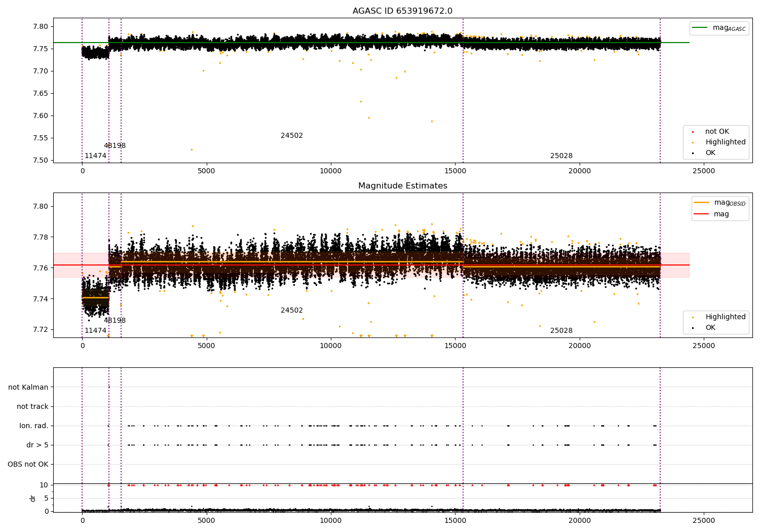Select the 11474 annotation in the top plot
Screen dimensions: 760x532
[x=95, y=156]
